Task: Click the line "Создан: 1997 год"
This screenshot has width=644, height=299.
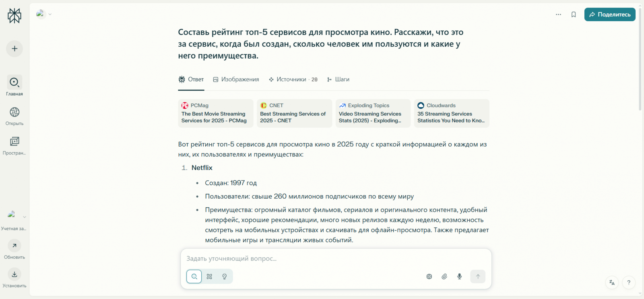Action: [x=231, y=183]
